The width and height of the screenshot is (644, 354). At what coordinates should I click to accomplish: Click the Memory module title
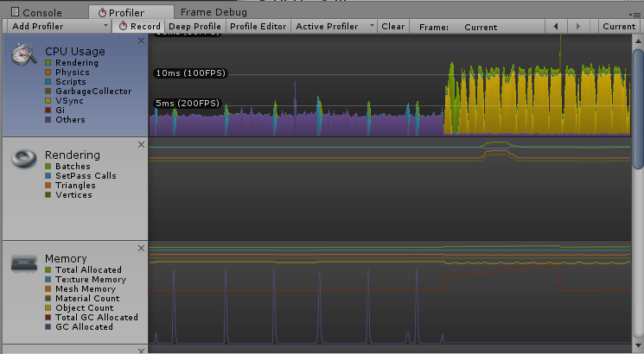click(66, 259)
